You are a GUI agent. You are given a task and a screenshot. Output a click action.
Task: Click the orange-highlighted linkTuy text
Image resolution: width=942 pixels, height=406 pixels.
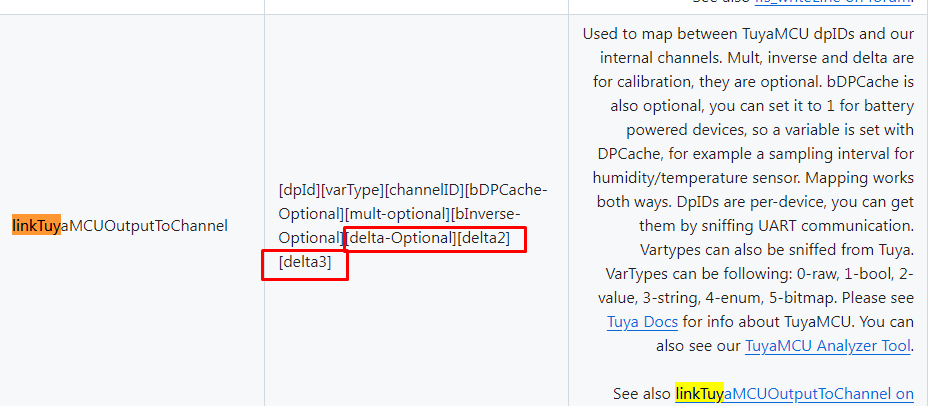(x=37, y=226)
